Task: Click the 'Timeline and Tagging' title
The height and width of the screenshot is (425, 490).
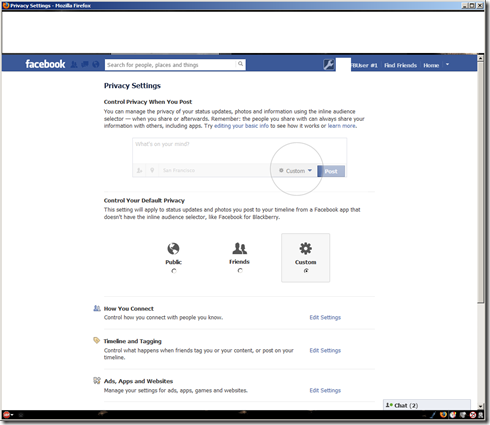Action: (132, 341)
